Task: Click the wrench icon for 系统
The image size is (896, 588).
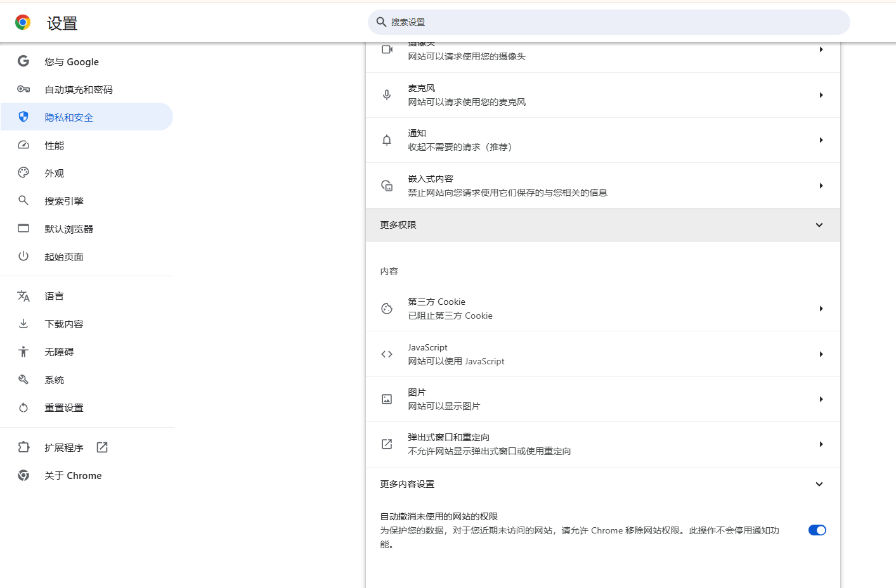Action: [x=23, y=380]
